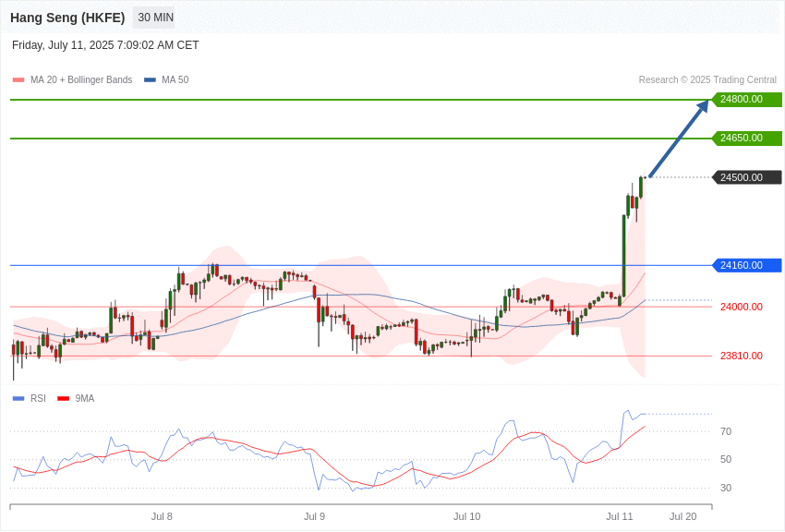Click the 24000.00 support price label
This screenshot has height=532, width=785.
(x=742, y=307)
